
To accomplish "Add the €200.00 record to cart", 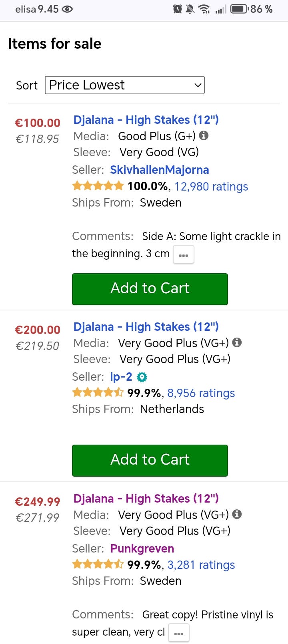I will pyautogui.click(x=150, y=460).
